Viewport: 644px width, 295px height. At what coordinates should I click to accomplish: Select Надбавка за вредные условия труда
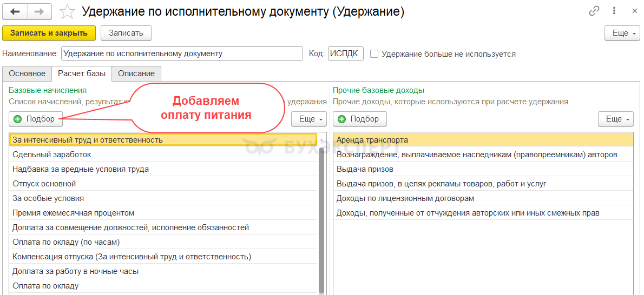click(163, 169)
